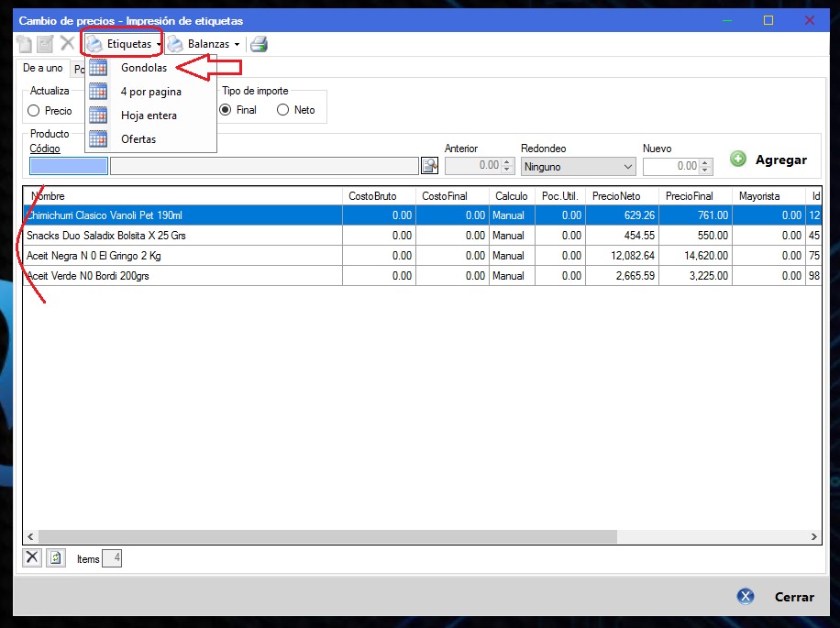Click the Hoja entera menu item icon

pos(98,116)
